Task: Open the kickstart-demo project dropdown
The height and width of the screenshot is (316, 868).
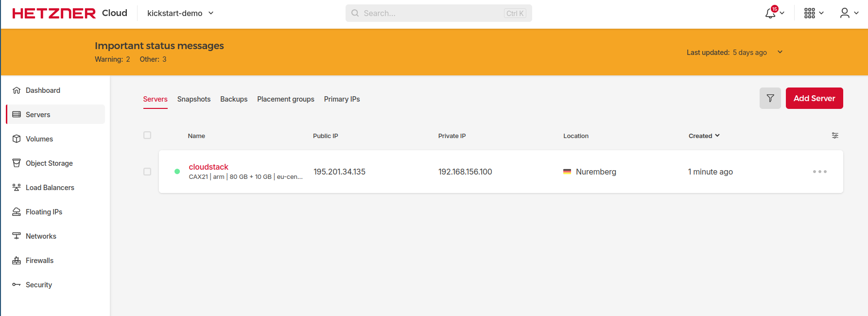Action: pyautogui.click(x=180, y=13)
